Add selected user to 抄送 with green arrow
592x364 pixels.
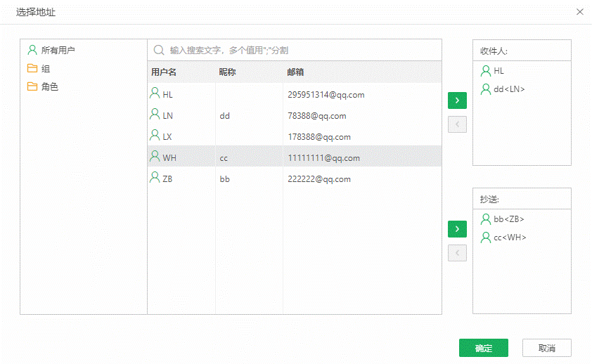point(457,229)
